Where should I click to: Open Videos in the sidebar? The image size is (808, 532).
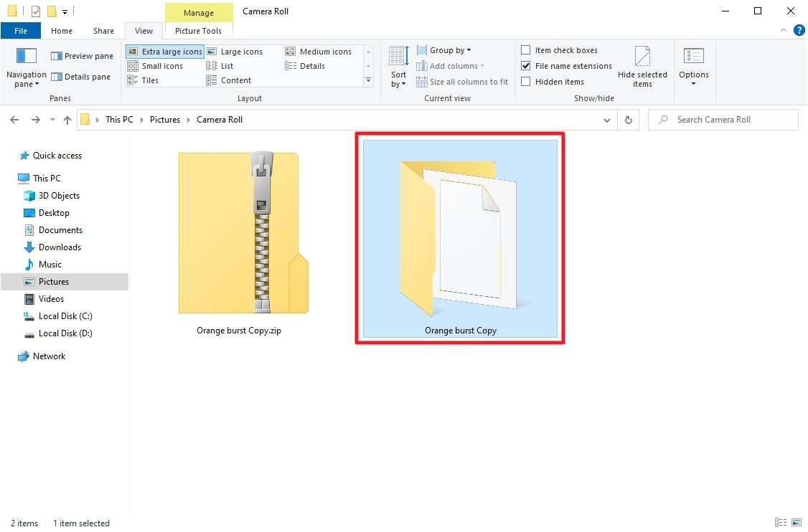[x=44, y=299]
